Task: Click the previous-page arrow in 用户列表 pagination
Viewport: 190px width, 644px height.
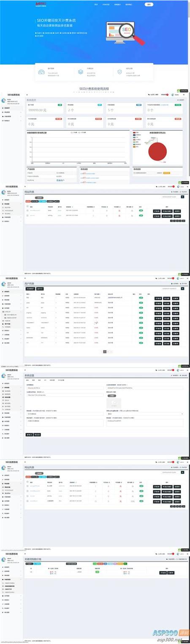Action: 101,351
